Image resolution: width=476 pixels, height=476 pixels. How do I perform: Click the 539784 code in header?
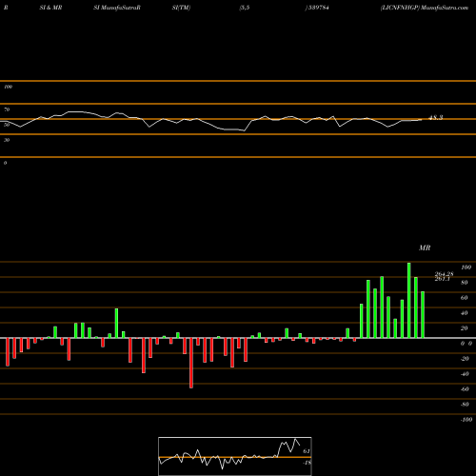click(x=318, y=8)
